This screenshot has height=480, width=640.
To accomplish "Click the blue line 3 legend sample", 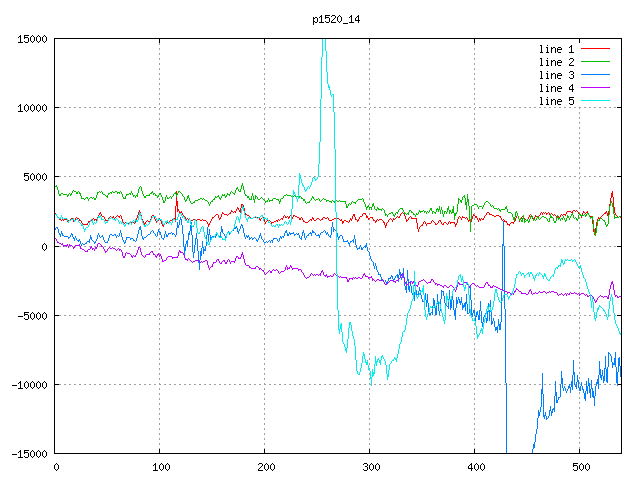I will [597, 75].
